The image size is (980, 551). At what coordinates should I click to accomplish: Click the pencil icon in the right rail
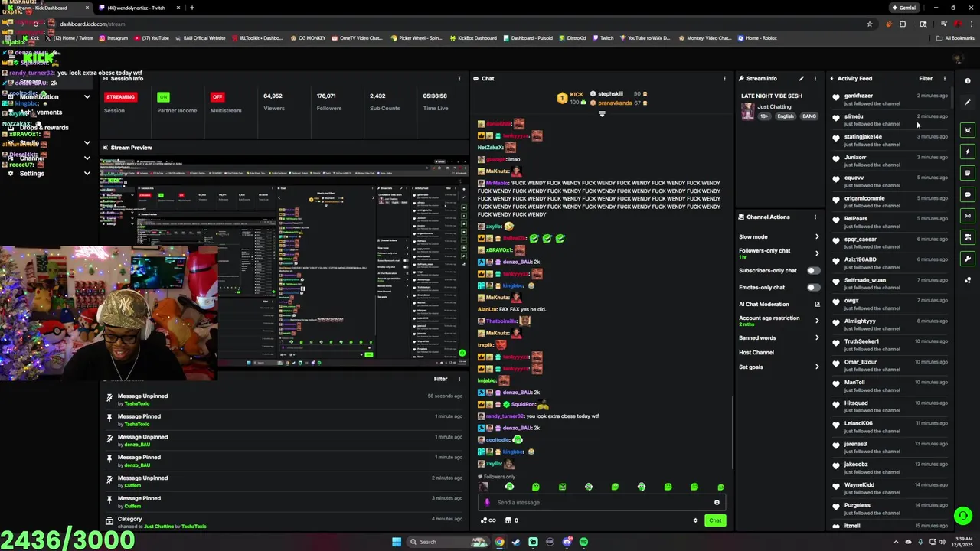coord(968,102)
